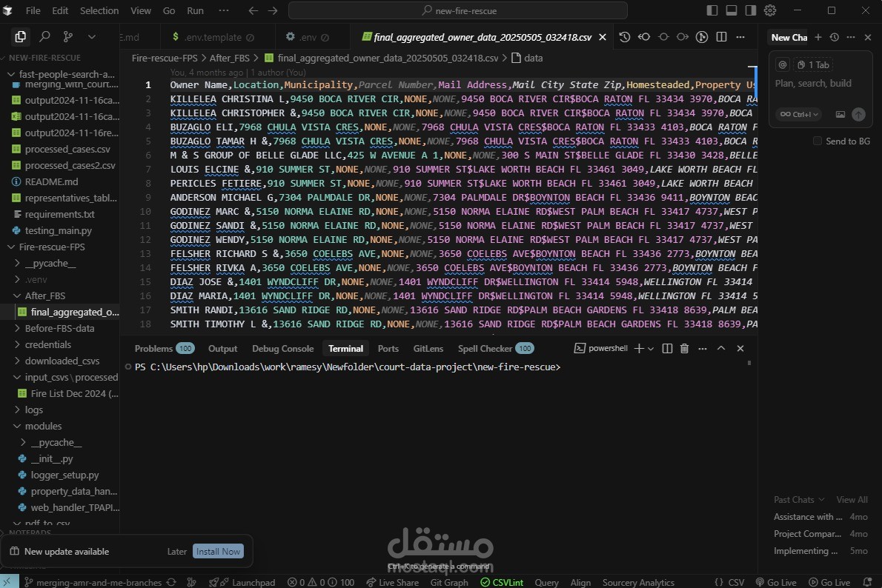
Task: Close the final_aggregated_owner_data csv tab
Action: [603, 36]
